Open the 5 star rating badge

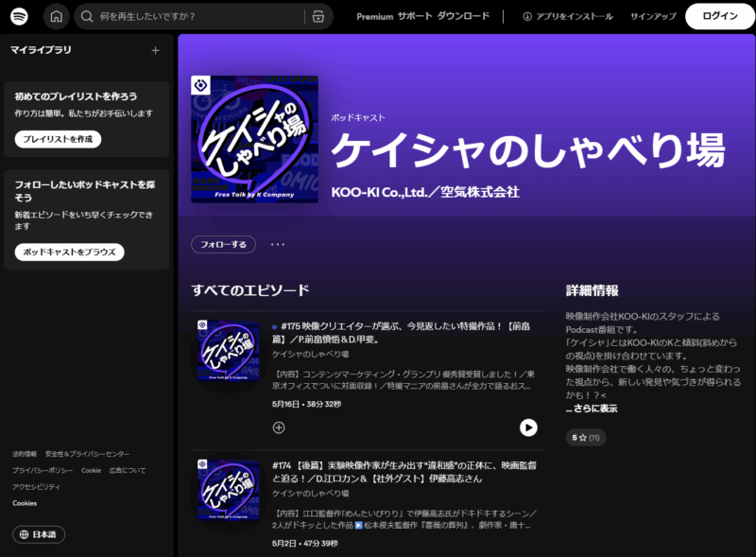coord(586,438)
